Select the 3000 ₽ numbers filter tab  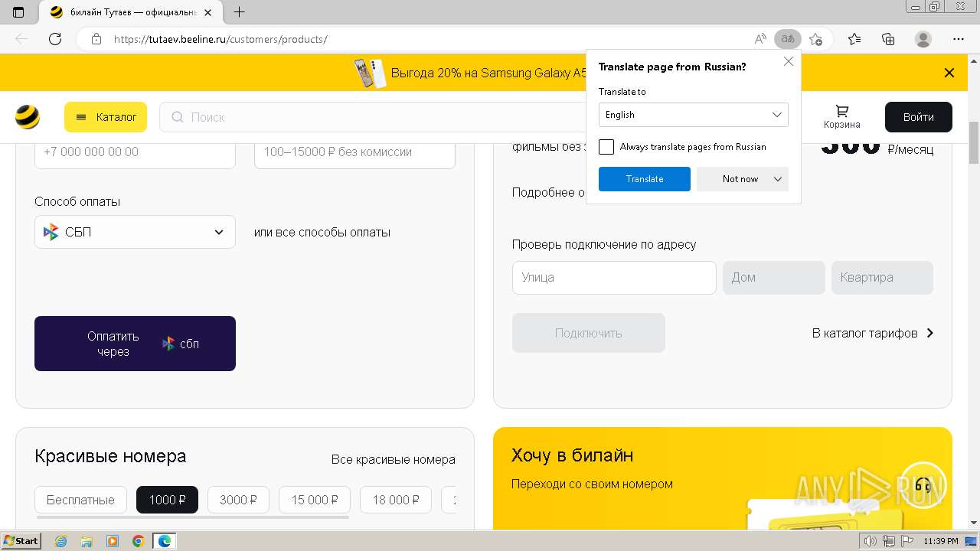pyautogui.click(x=238, y=500)
